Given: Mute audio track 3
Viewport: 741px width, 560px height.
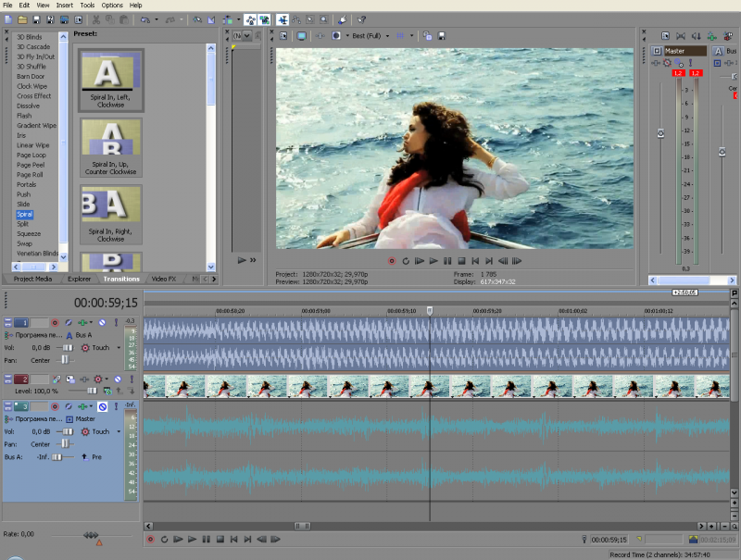Looking at the screenshot, I should point(103,406).
